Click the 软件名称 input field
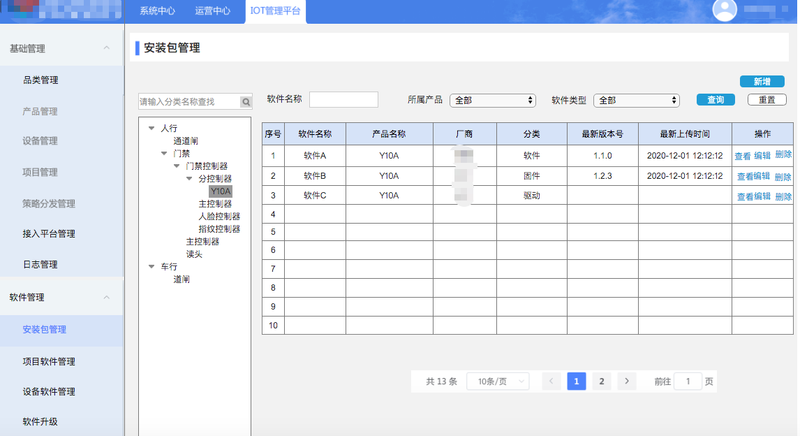The width and height of the screenshot is (800, 436). (343, 100)
